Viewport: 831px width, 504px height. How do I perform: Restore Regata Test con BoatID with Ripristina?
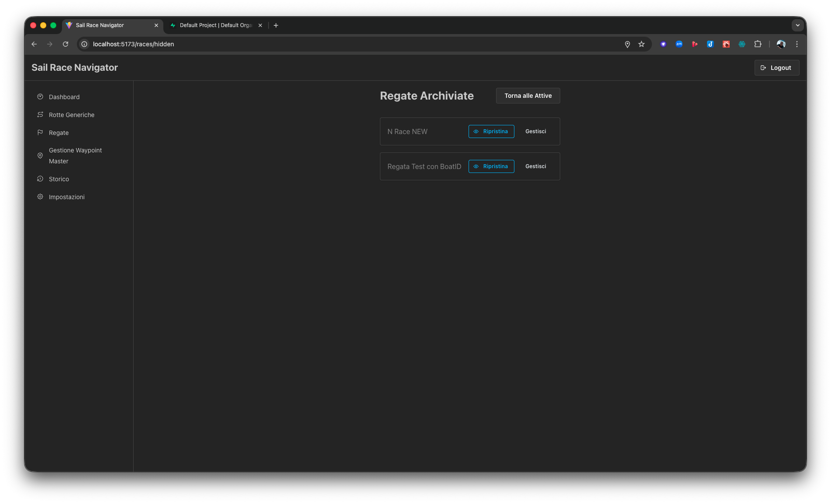(x=491, y=166)
